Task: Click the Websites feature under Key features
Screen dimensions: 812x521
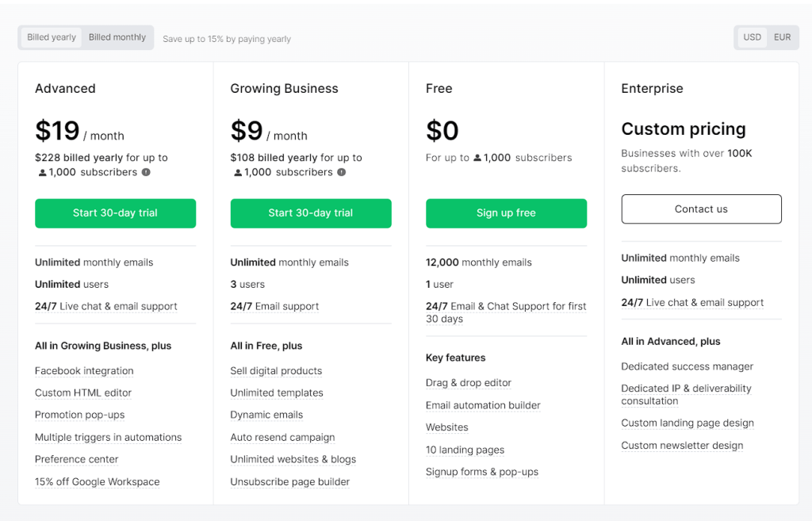Action: (446, 427)
